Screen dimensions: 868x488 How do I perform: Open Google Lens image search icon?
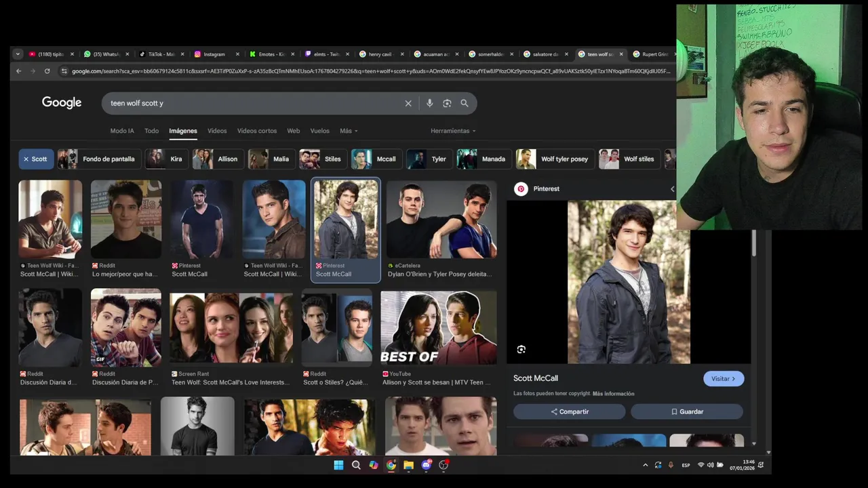pyautogui.click(x=447, y=103)
